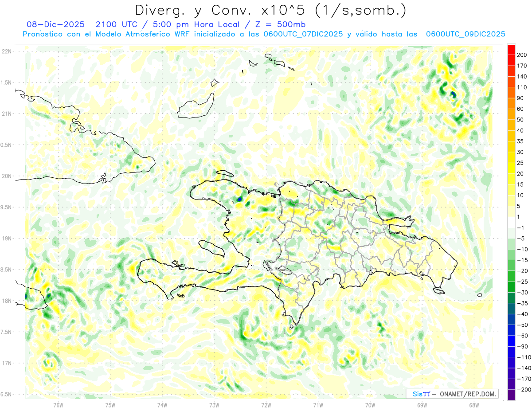The image size is (532, 411).
Task: Click the '73W' longitude label
Action: pos(214,405)
